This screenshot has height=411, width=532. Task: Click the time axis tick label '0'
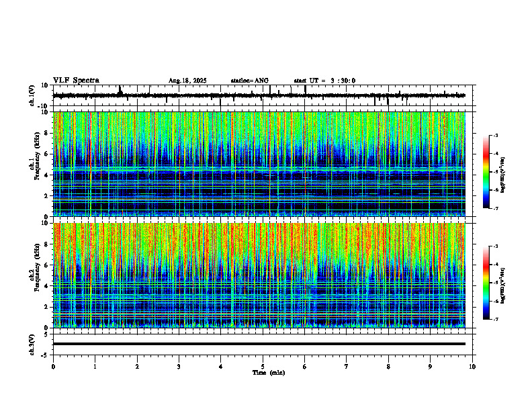(53, 367)
